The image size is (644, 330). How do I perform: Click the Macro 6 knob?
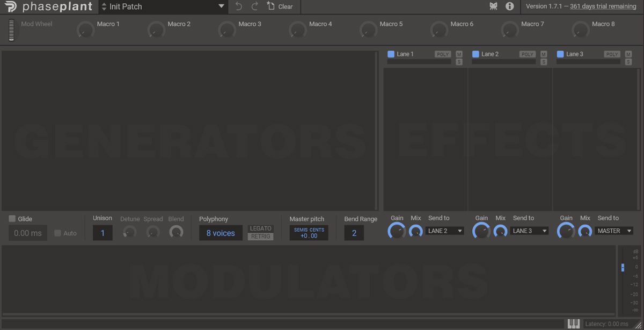(x=439, y=30)
